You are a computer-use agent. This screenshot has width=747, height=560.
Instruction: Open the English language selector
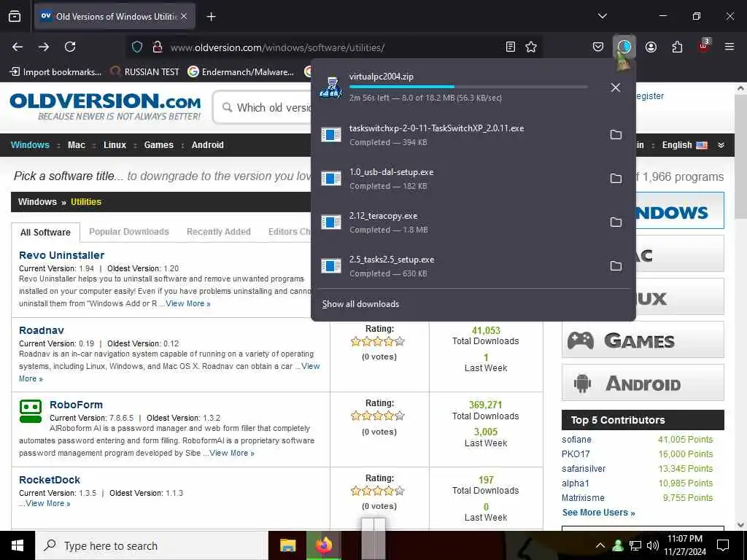[684, 145]
